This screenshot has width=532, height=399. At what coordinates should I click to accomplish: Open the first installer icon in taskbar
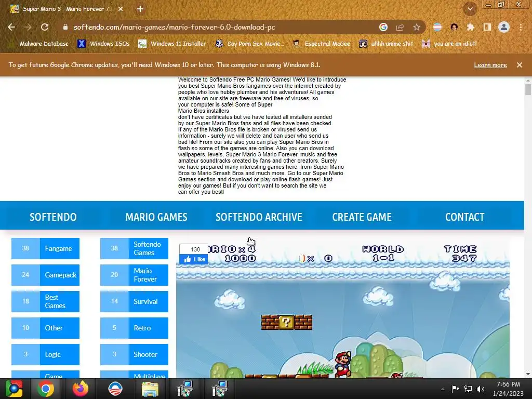pos(185,389)
